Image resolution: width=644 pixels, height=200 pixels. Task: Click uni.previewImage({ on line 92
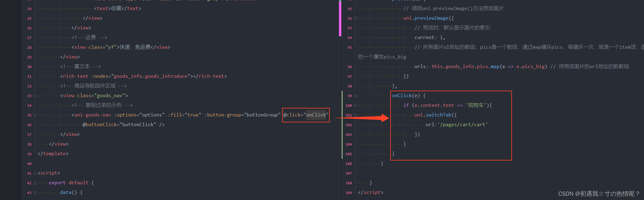point(429,18)
